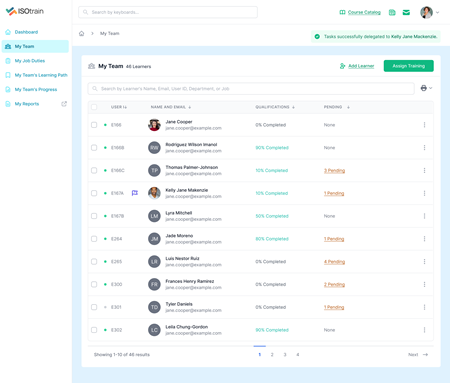
Task: Open My Job Duties in sidebar
Action: coord(30,61)
